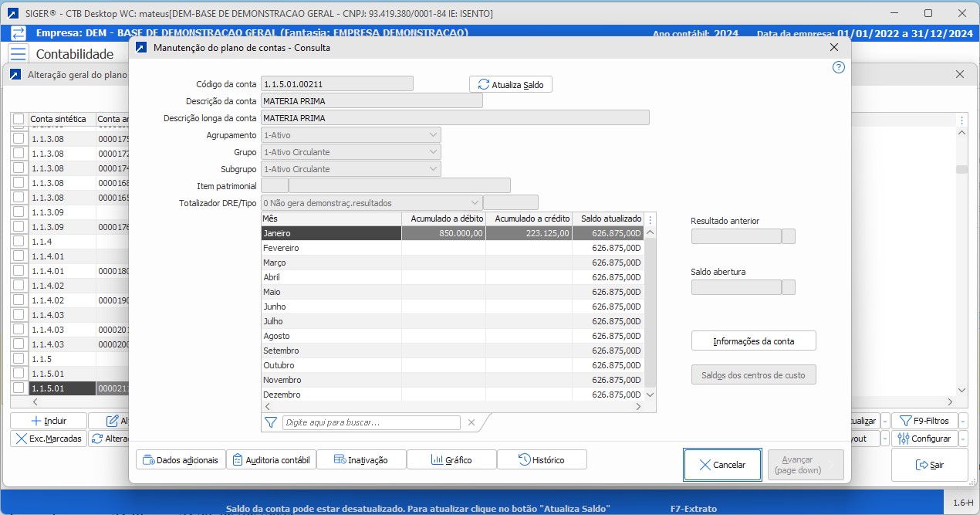This screenshot has height=515, width=980.
Task: Open Auditoria contábil
Action: (x=271, y=459)
